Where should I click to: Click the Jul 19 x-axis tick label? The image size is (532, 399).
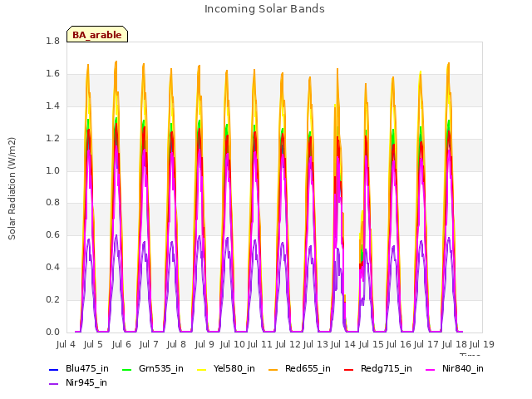482,344
